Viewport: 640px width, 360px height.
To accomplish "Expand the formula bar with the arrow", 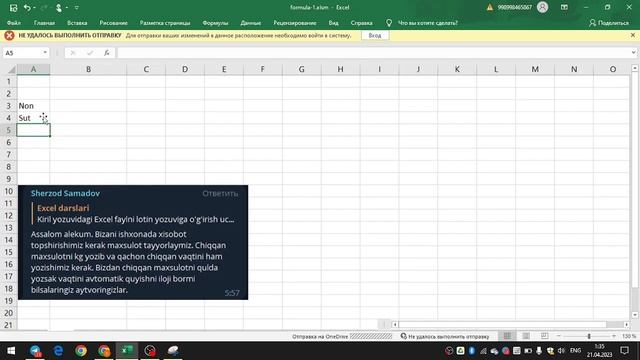I will [633, 53].
